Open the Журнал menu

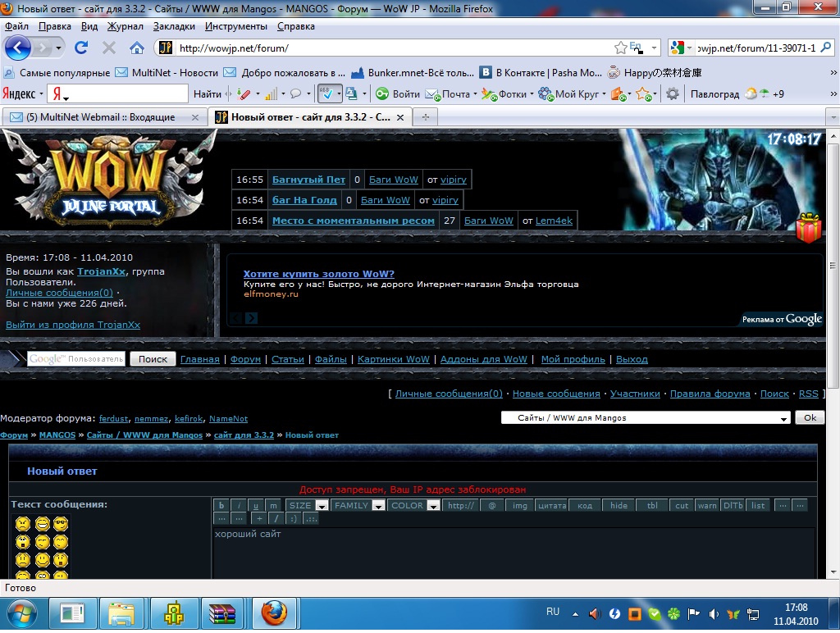126,26
